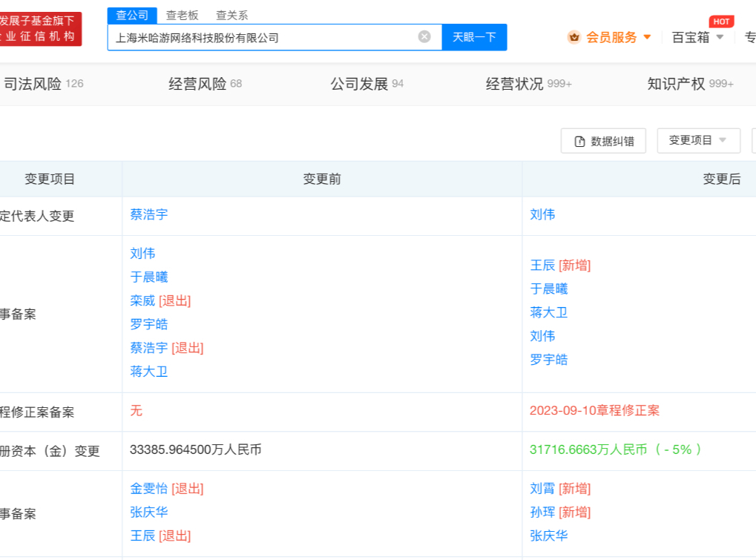Click the 数据纠错 button
This screenshot has height=560, width=756.
[603, 141]
